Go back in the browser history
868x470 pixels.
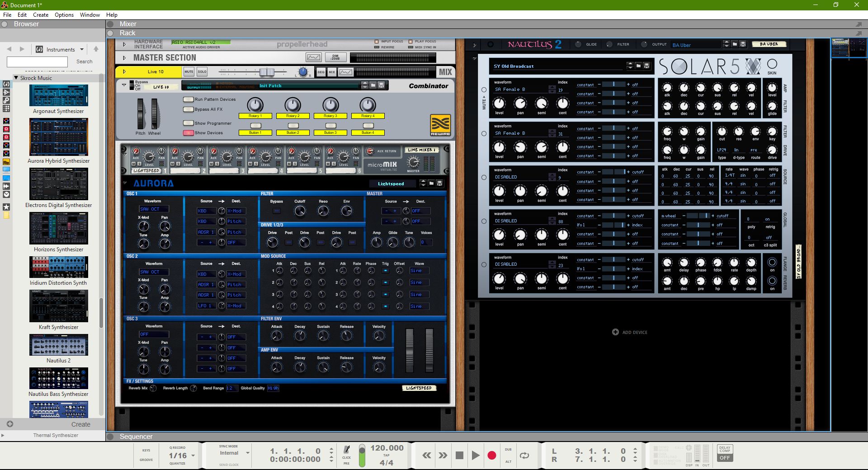(9, 49)
